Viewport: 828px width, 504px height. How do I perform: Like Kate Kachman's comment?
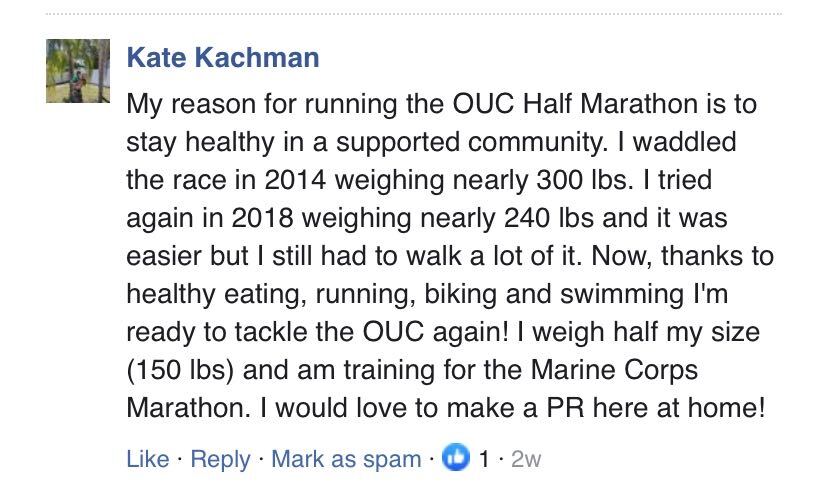[x=148, y=459]
